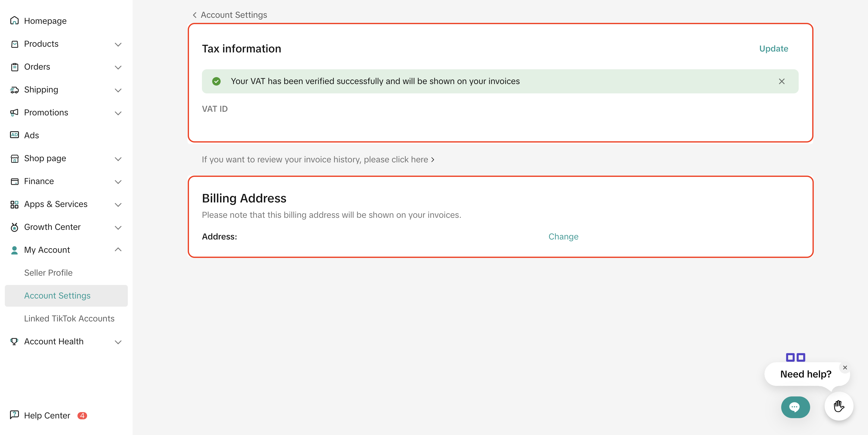
Task: Click Update for tax information
Action: pyautogui.click(x=773, y=49)
